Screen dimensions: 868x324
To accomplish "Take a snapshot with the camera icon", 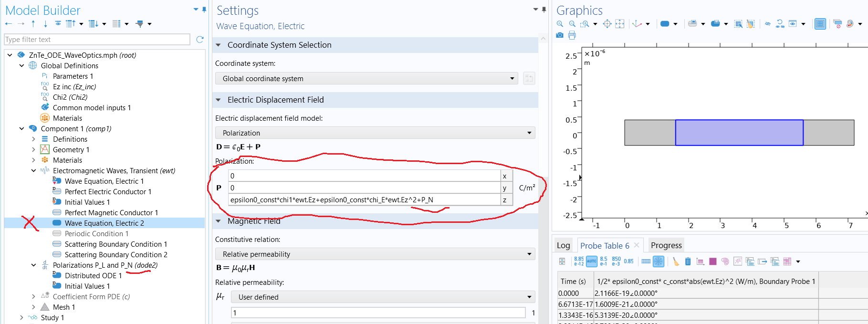I will (x=560, y=35).
